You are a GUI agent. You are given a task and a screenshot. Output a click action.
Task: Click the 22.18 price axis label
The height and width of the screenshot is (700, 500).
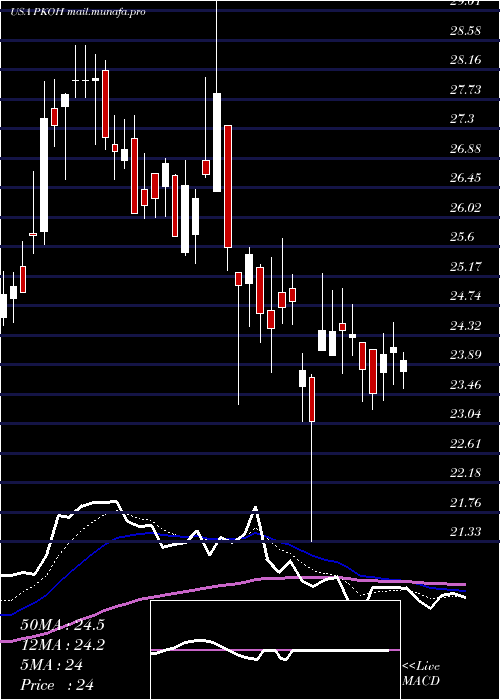465,473
